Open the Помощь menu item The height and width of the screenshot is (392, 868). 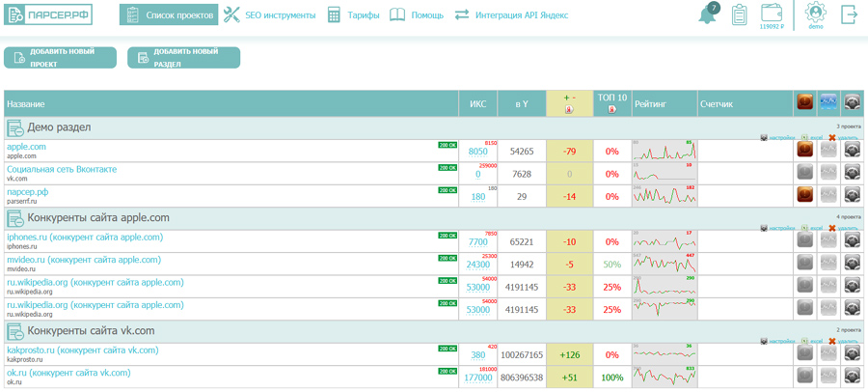click(417, 15)
